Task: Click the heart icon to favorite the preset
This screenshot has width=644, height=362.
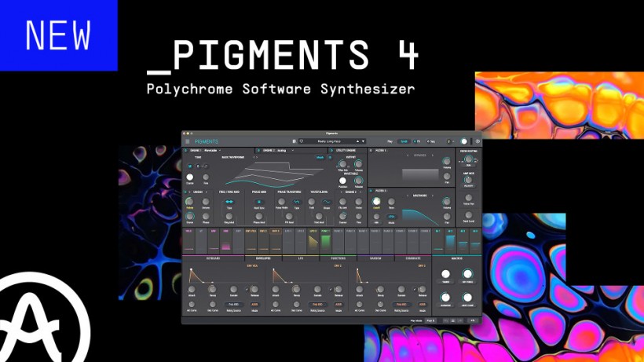Action: point(302,141)
